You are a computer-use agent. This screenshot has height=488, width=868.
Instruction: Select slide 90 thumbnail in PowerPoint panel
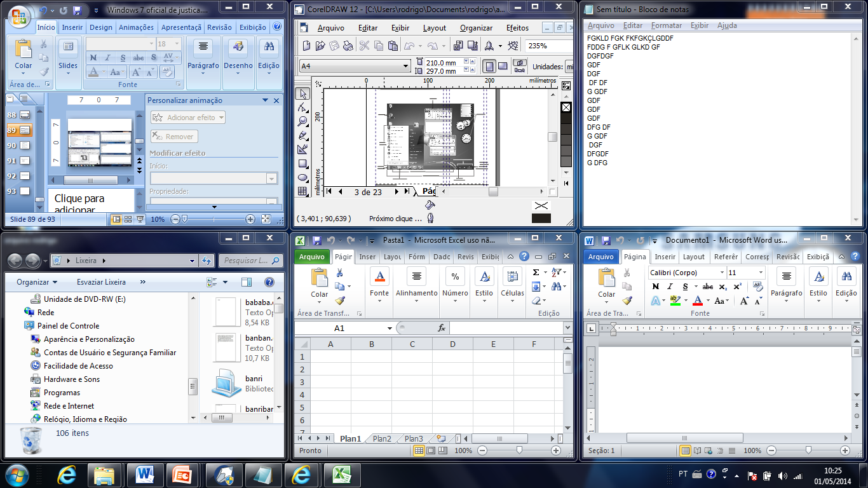25,146
